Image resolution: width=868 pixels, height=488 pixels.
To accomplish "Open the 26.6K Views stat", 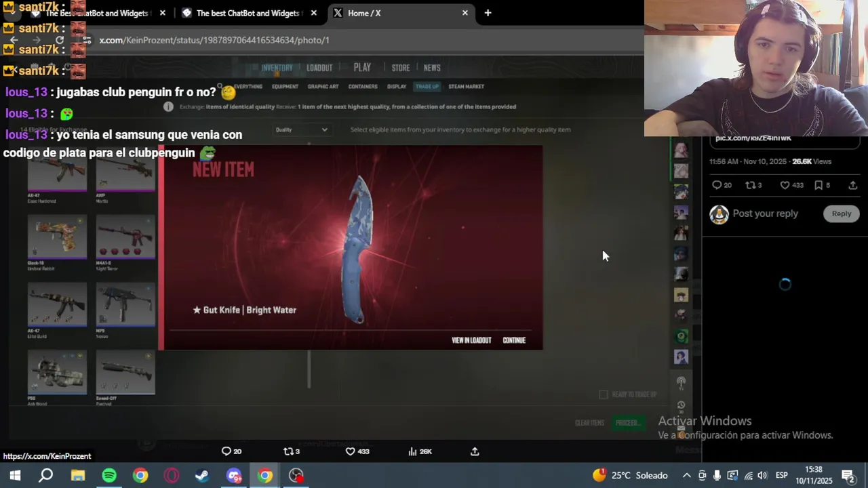I will (812, 161).
